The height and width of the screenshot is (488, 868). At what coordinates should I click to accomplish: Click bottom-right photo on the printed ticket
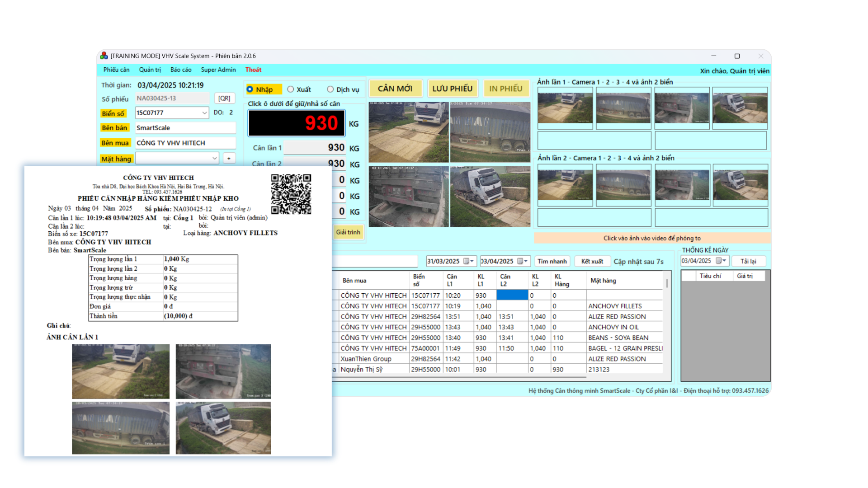point(223,428)
